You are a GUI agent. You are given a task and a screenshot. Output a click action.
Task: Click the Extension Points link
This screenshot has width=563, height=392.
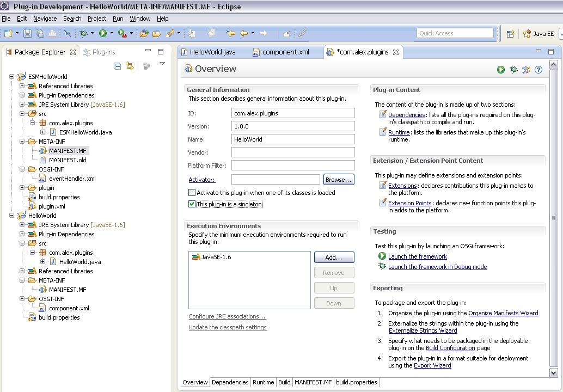click(x=409, y=203)
